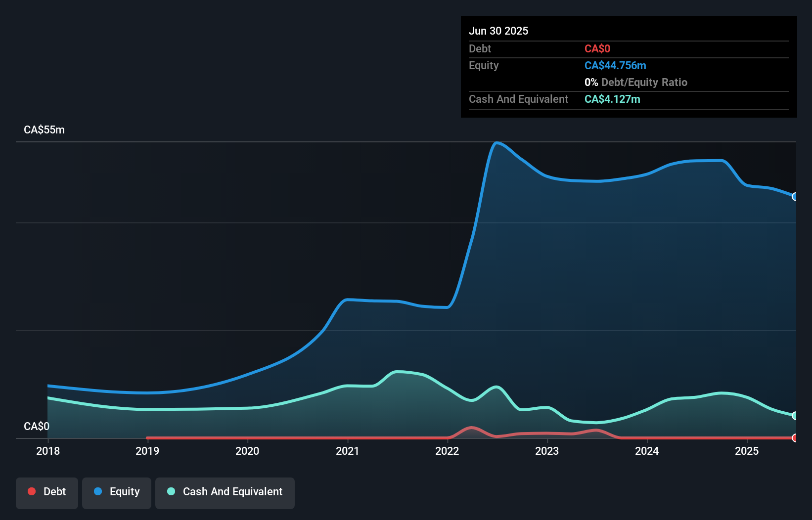812x520 pixels.
Task: Click the 2021 year label on x-axis
Action: click(x=348, y=451)
